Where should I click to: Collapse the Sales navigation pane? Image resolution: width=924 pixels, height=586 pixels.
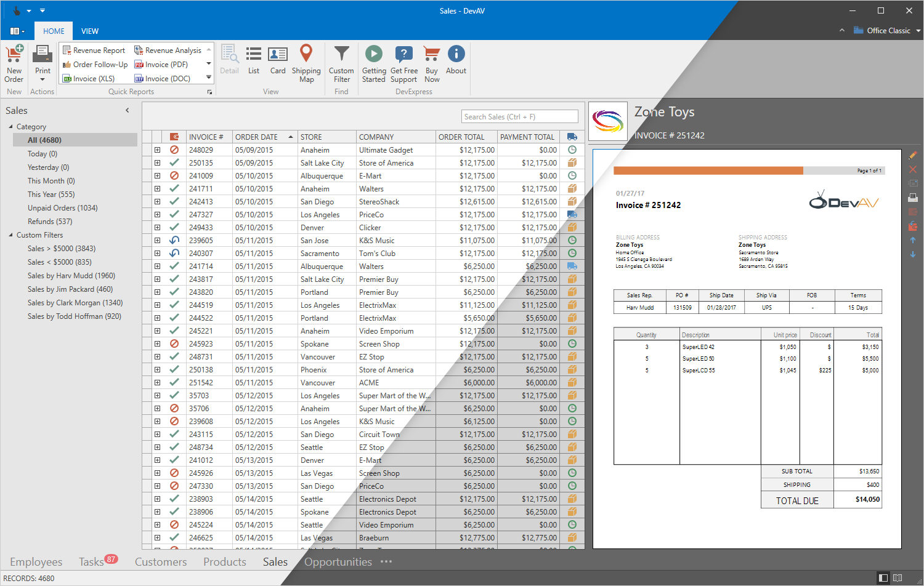tap(128, 110)
